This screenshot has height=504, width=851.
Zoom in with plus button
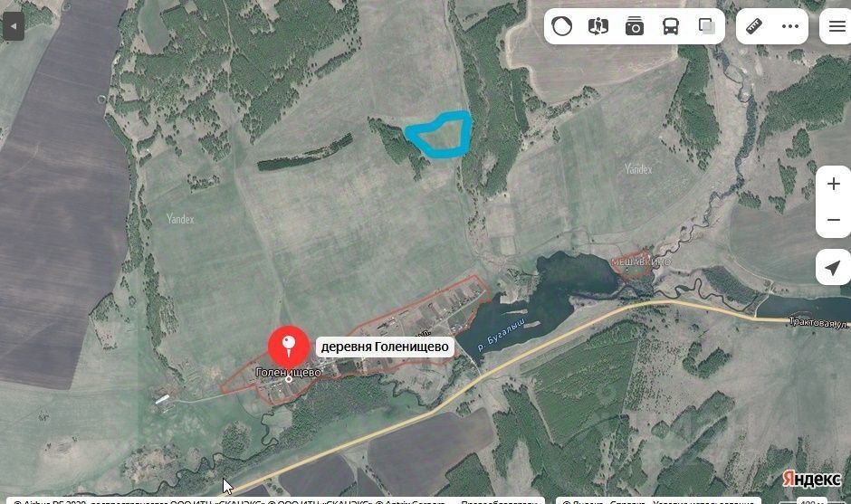pyautogui.click(x=834, y=184)
